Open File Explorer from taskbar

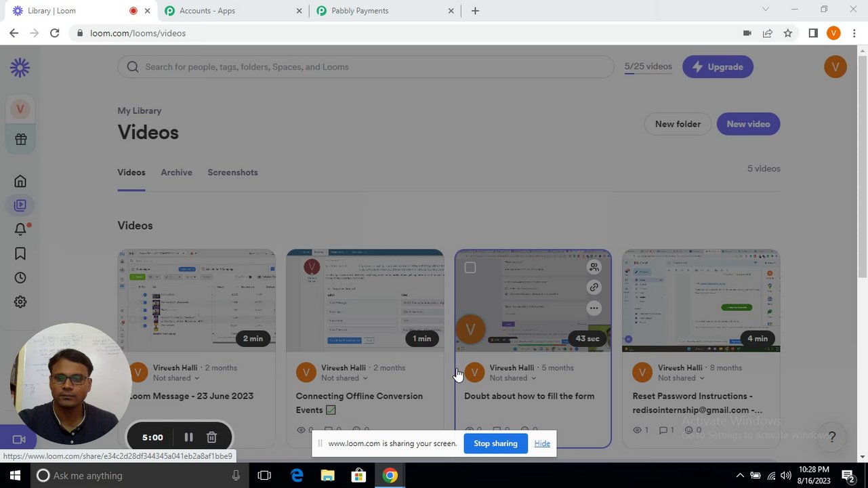click(x=327, y=476)
